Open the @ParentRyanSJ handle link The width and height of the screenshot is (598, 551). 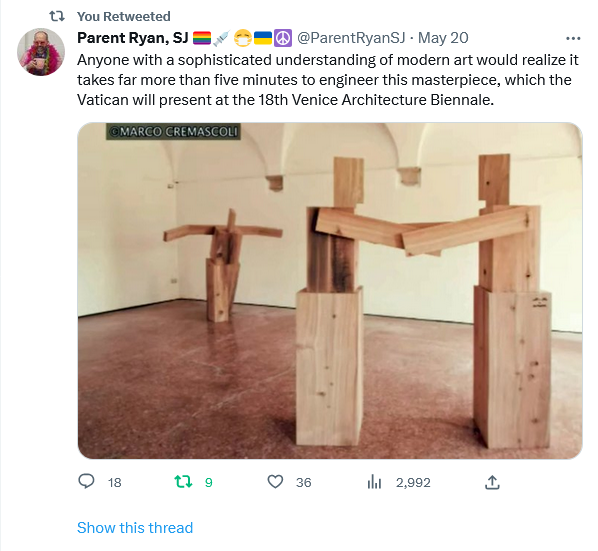coord(351,38)
